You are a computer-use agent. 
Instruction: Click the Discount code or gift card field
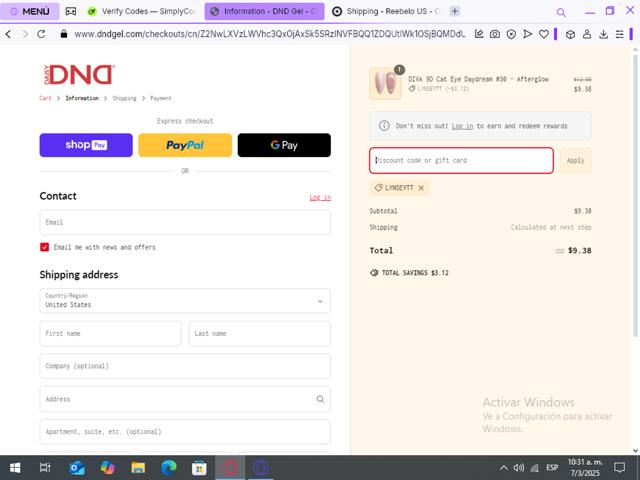461,160
